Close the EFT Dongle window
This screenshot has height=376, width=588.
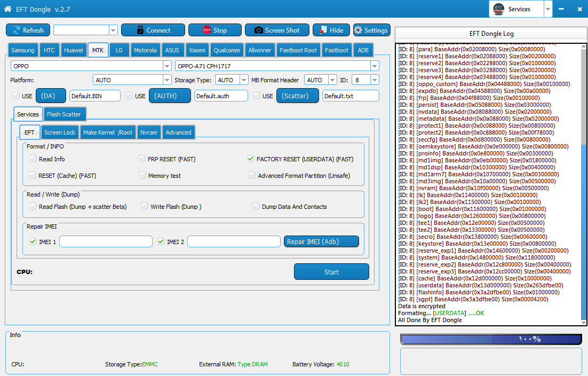tap(579, 9)
